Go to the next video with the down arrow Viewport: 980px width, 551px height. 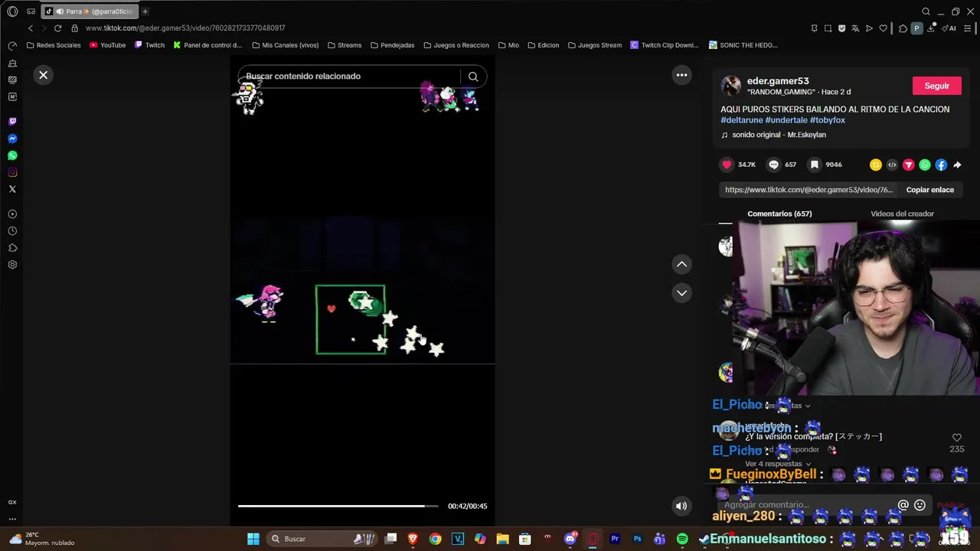click(681, 293)
